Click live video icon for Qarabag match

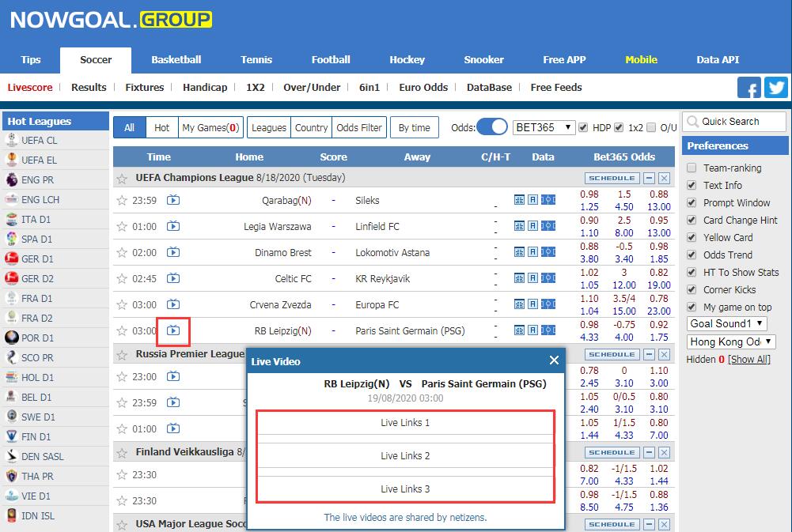(x=173, y=200)
